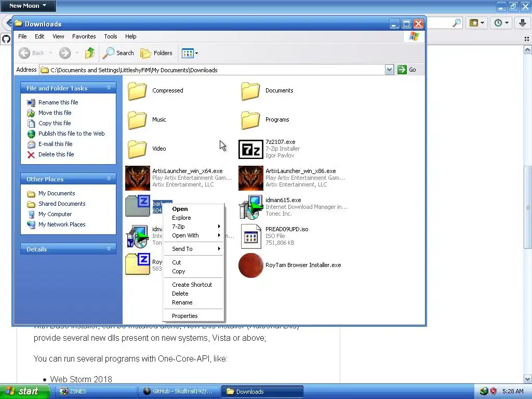Open the Help menu
532x399 pixels.
pos(130,36)
